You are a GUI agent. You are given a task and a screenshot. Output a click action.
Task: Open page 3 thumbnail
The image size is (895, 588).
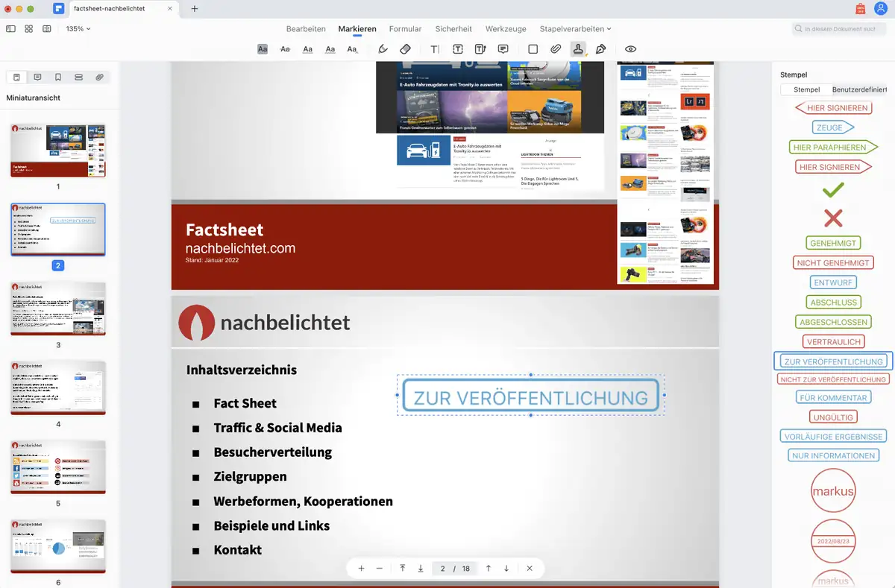(58, 309)
